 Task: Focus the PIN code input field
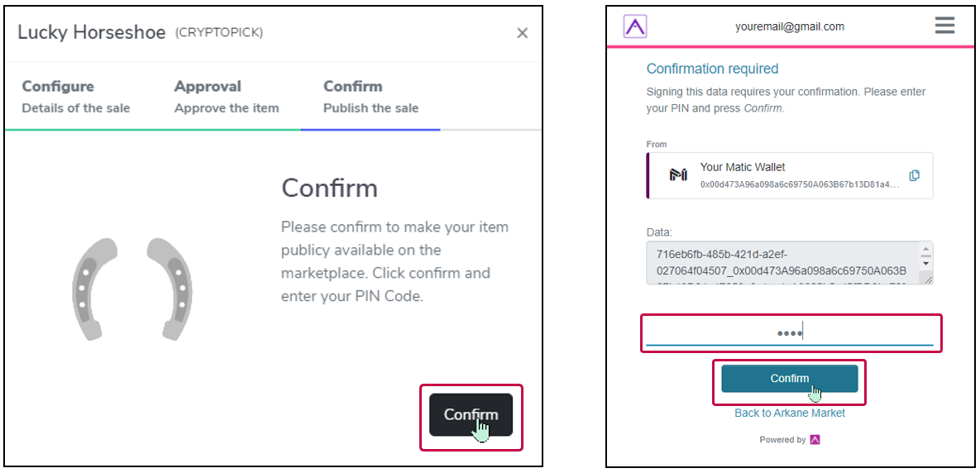[x=789, y=332]
